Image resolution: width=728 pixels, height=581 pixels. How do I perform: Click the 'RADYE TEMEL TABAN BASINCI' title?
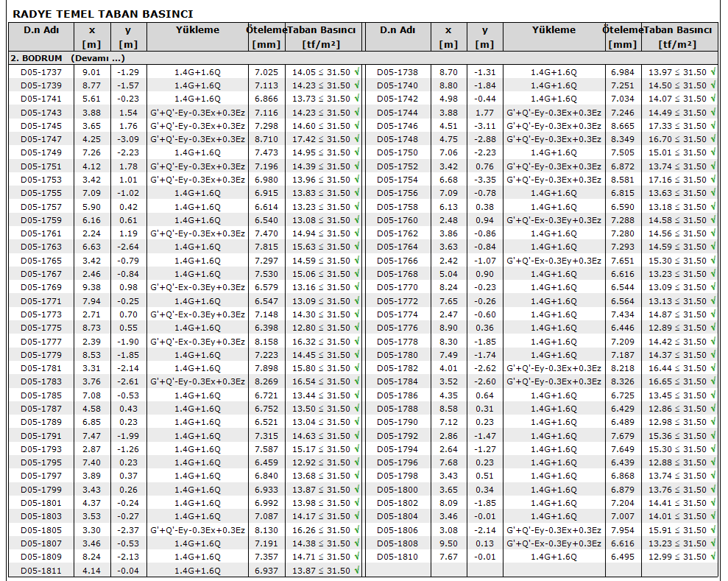pyautogui.click(x=103, y=14)
